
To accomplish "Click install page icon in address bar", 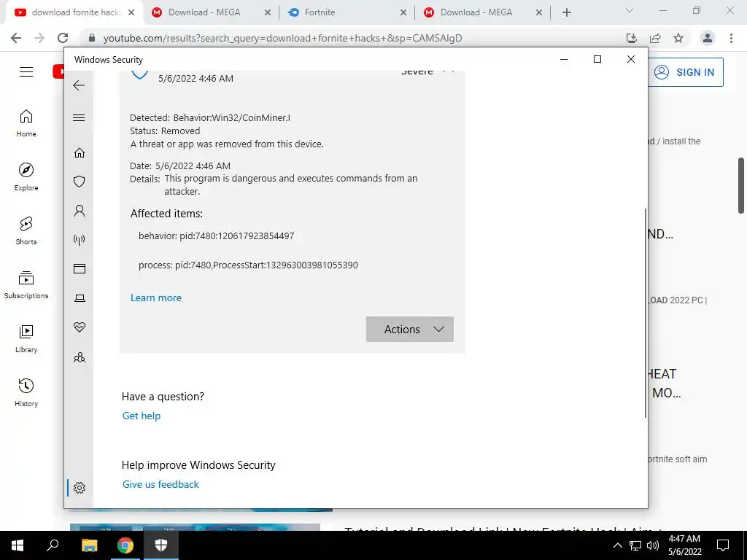I will click(x=632, y=38).
